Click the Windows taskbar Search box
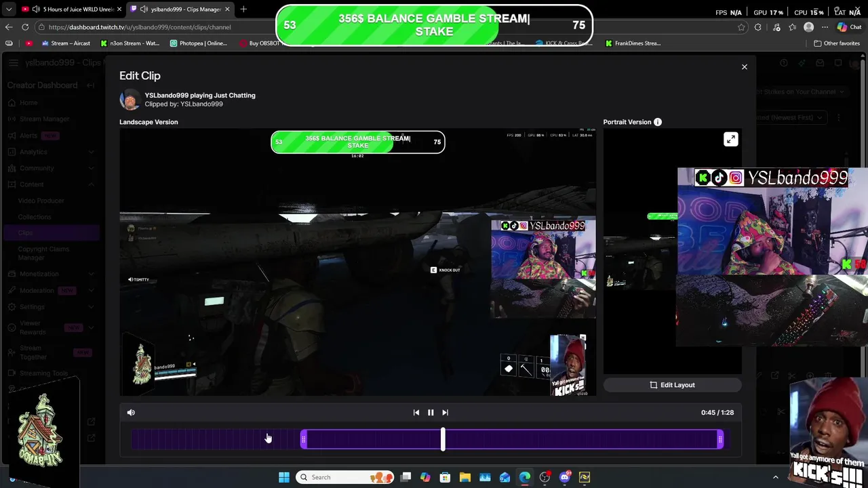 pyautogui.click(x=344, y=477)
